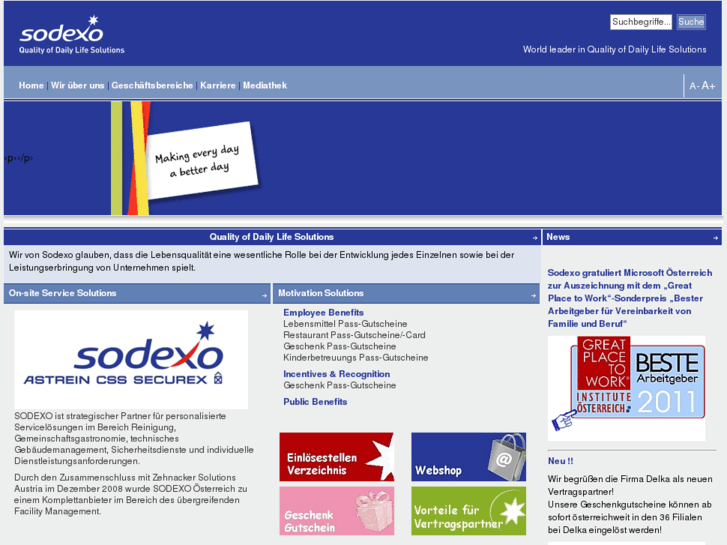Viewport: 727px width, 545px height.
Task: Open the Sodexo gratuliert Microsoft Österreich news headline
Action: click(x=630, y=298)
